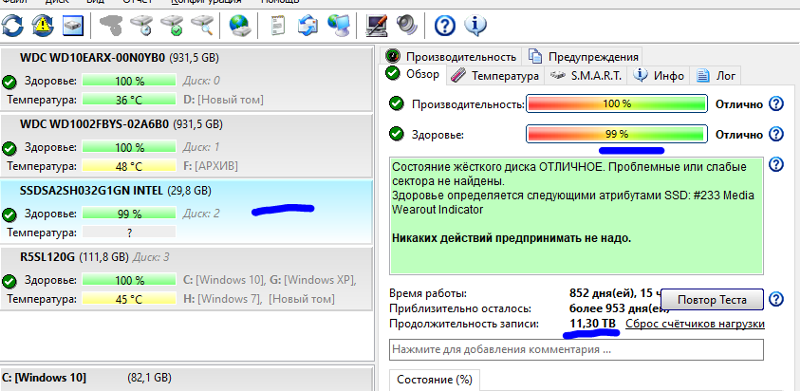The height and width of the screenshot is (391, 800).
Task: Click the globe and monitor network icon
Action: tap(338, 25)
